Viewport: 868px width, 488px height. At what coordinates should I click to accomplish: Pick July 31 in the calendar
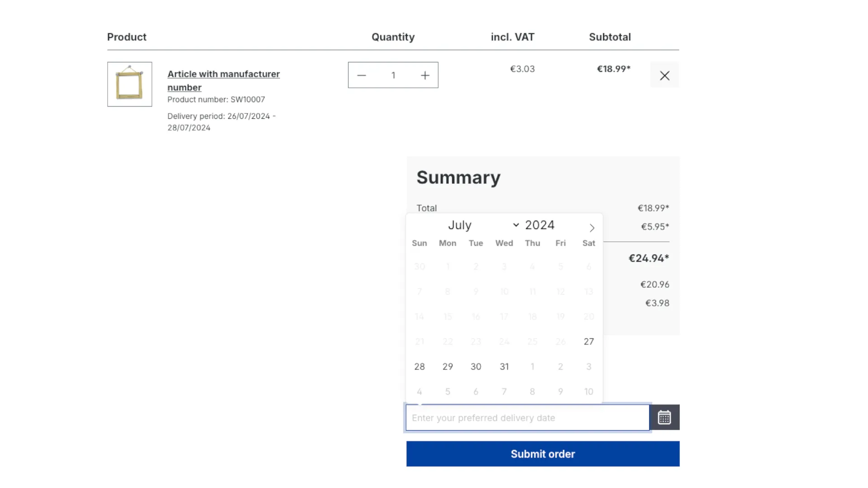click(504, 366)
